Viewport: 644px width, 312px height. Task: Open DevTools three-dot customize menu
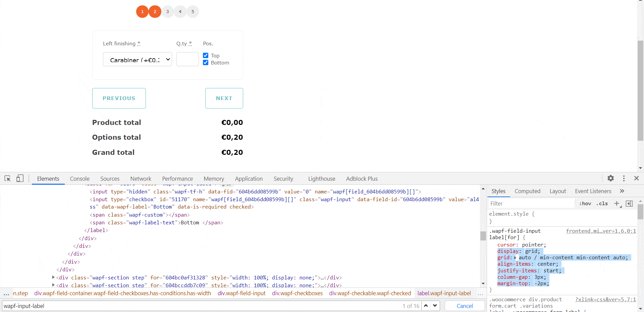point(624,178)
